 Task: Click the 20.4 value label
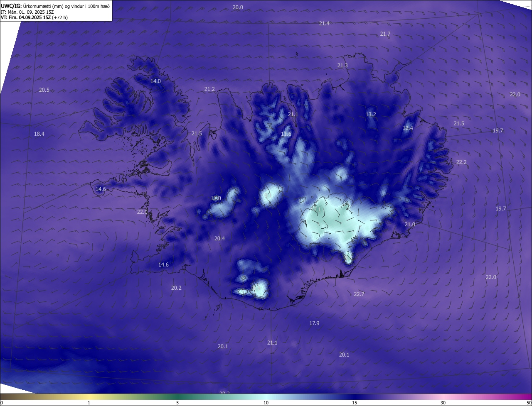tap(219, 238)
